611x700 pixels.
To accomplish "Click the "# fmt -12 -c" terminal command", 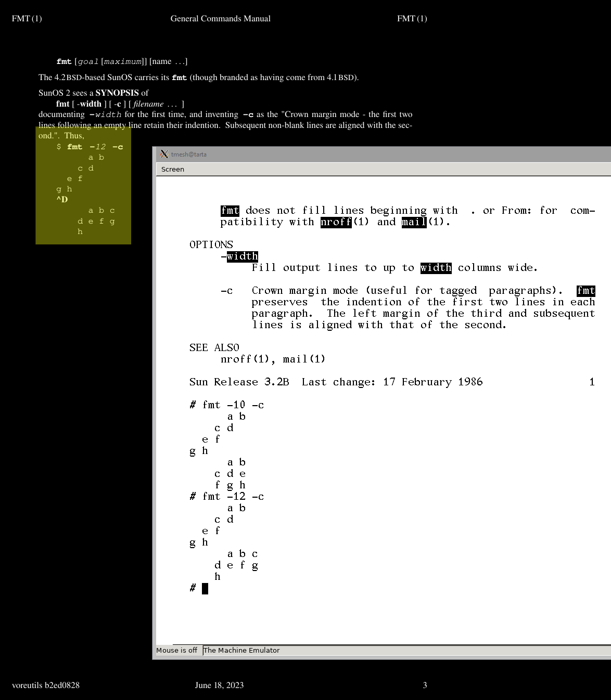I will (227, 497).
